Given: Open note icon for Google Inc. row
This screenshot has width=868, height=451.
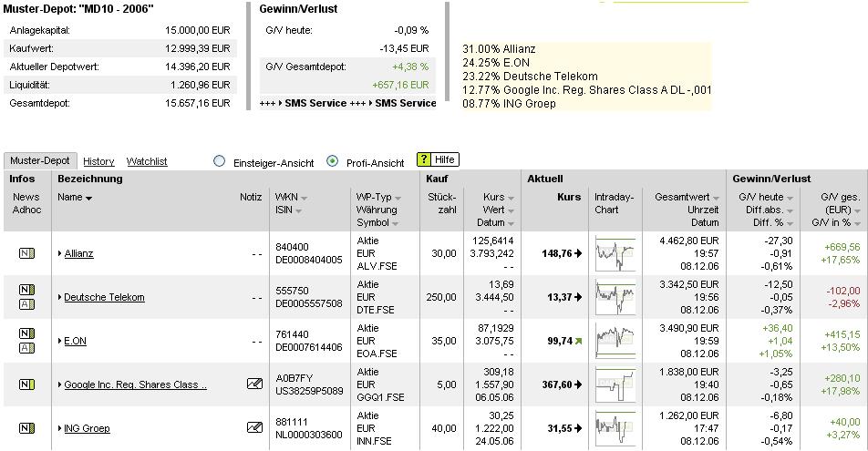Looking at the screenshot, I should pos(254,384).
